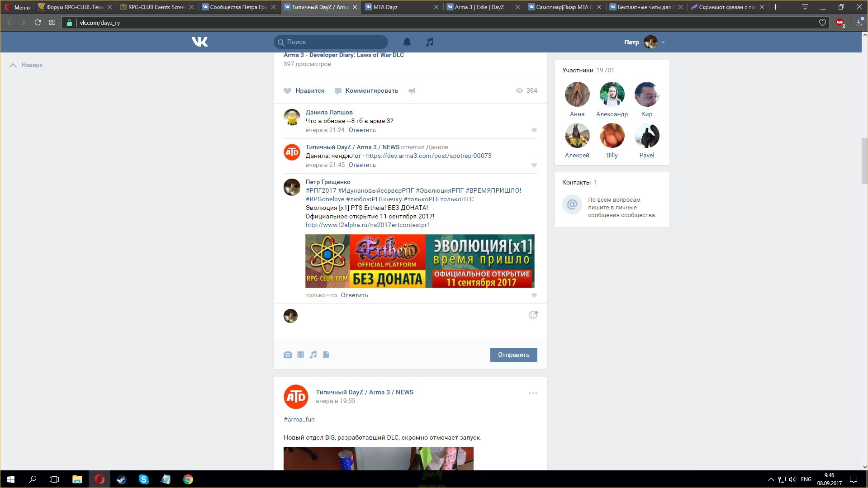
Task: Toggle Нравится on the Arma 3 post
Action: pyautogui.click(x=304, y=90)
